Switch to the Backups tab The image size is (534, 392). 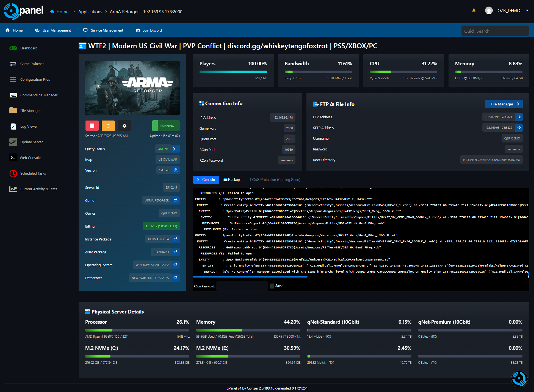(233, 180)
